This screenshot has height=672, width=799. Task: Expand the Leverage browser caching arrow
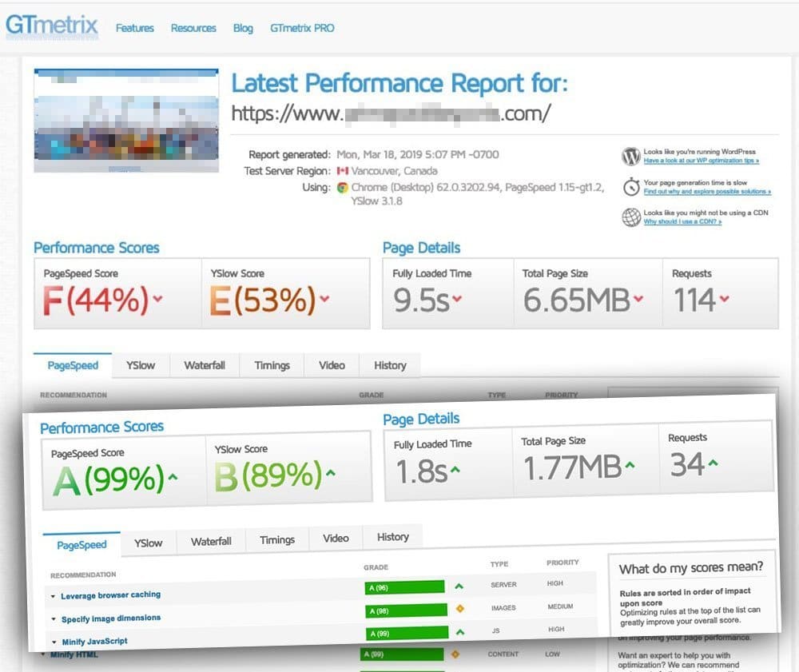coord(54,596)
